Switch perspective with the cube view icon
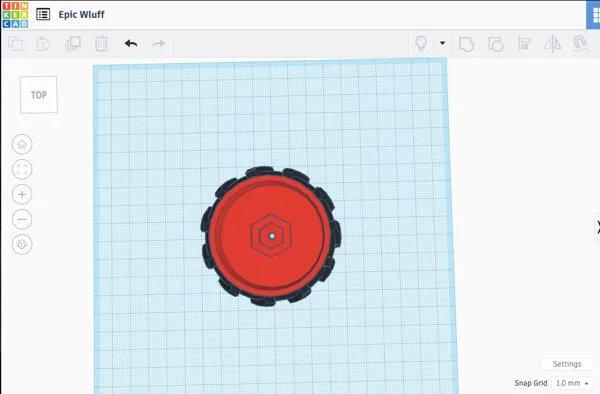The image size is (600, 394). coord(22,244)
